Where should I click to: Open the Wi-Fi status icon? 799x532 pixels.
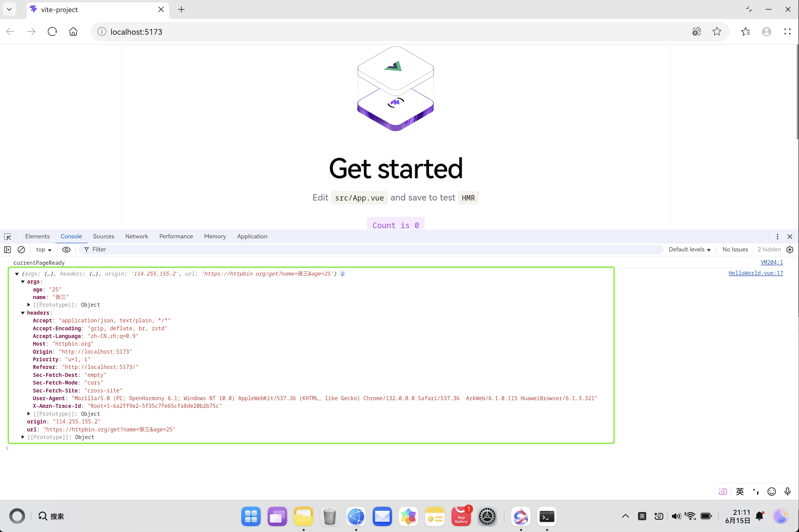point(690,516)
